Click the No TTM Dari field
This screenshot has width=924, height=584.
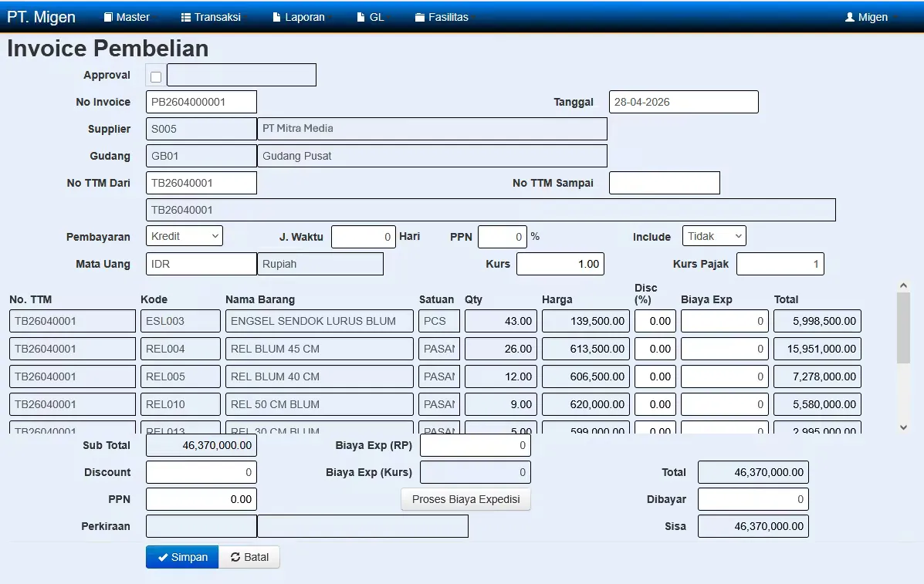(x=201, y=183)
